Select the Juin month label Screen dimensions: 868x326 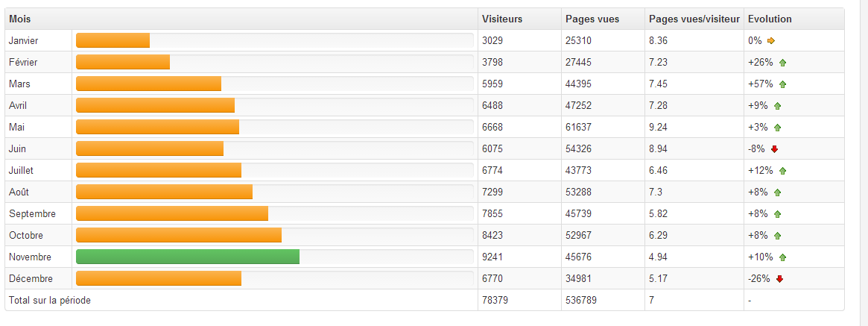click(17, 148)
